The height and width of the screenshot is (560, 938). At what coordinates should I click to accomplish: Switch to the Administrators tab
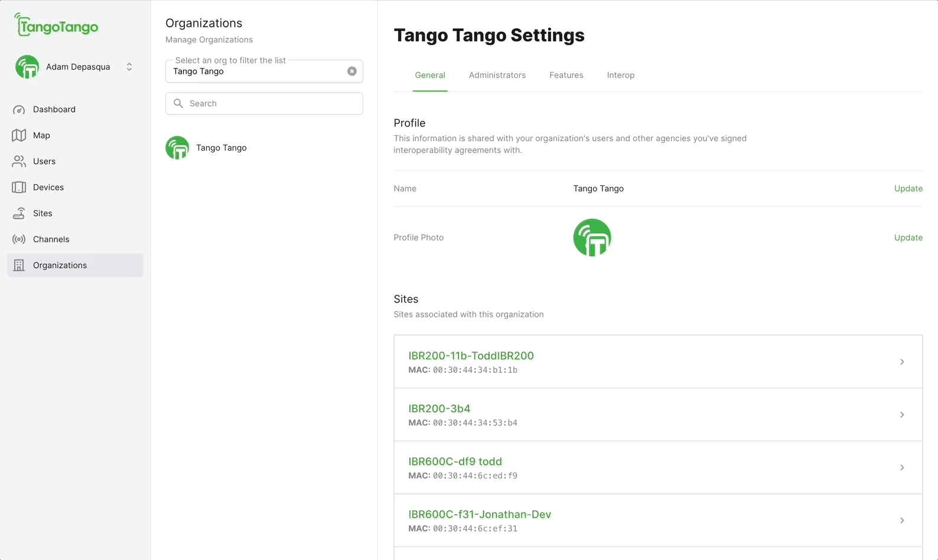[x=497, y=75]
